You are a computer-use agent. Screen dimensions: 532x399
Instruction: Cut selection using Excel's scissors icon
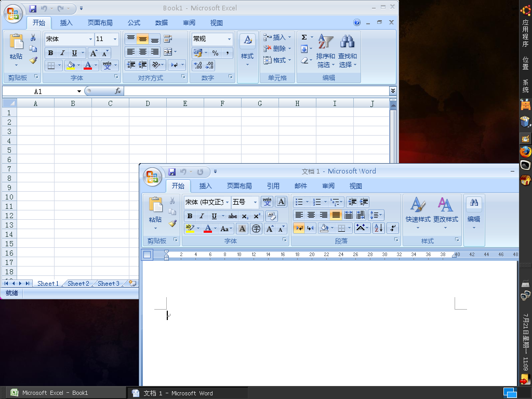(33, 37)
